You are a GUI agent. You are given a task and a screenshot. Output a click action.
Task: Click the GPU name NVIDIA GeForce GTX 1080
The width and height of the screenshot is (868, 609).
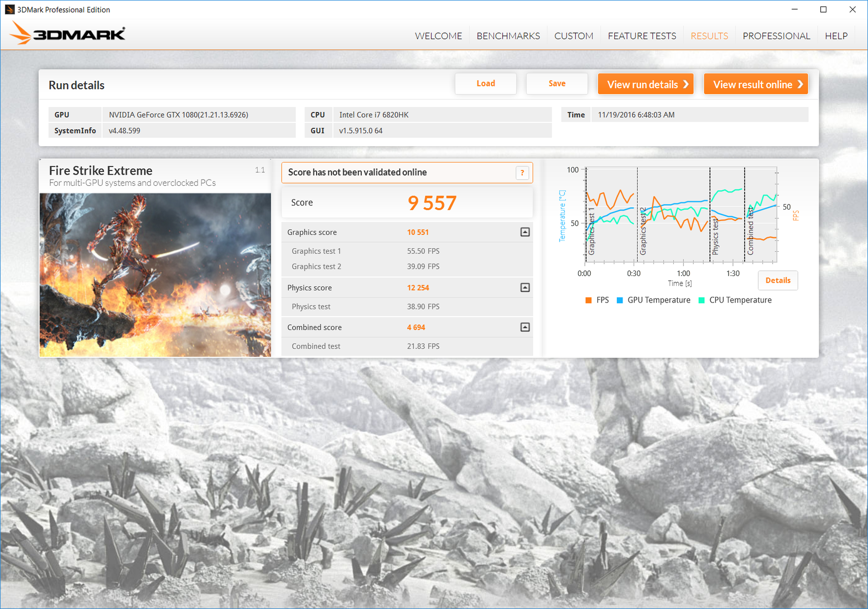click(x=179, y=115)
